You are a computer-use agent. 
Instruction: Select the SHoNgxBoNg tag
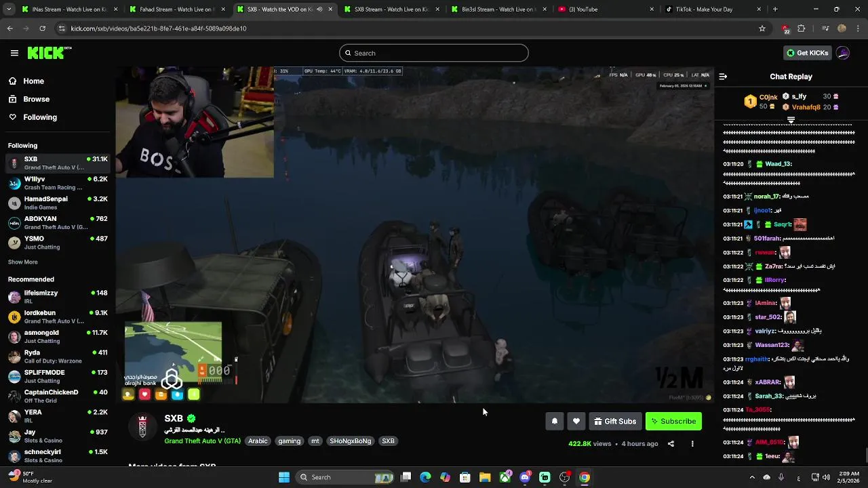point(351,441)
